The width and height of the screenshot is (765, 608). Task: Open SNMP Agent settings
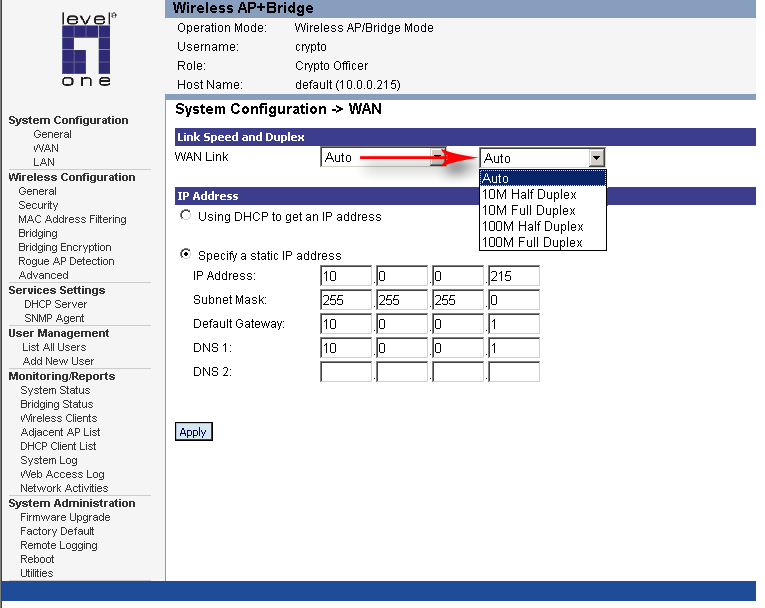tap(54, 318)
